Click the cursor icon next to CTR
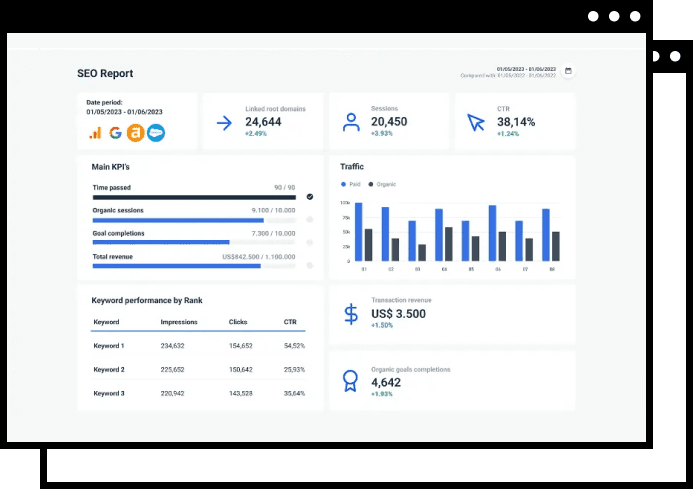693x489 pixels. [475, 123]
